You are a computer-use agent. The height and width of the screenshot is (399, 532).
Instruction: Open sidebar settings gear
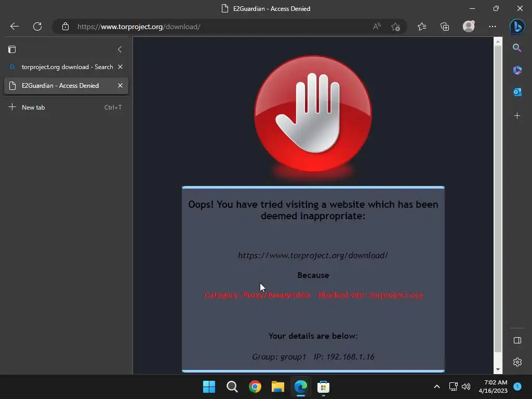tap(517, 362)
